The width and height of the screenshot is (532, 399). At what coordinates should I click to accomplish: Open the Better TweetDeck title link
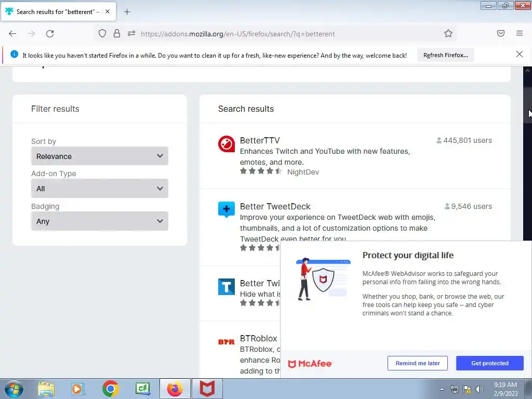(275, 206)
